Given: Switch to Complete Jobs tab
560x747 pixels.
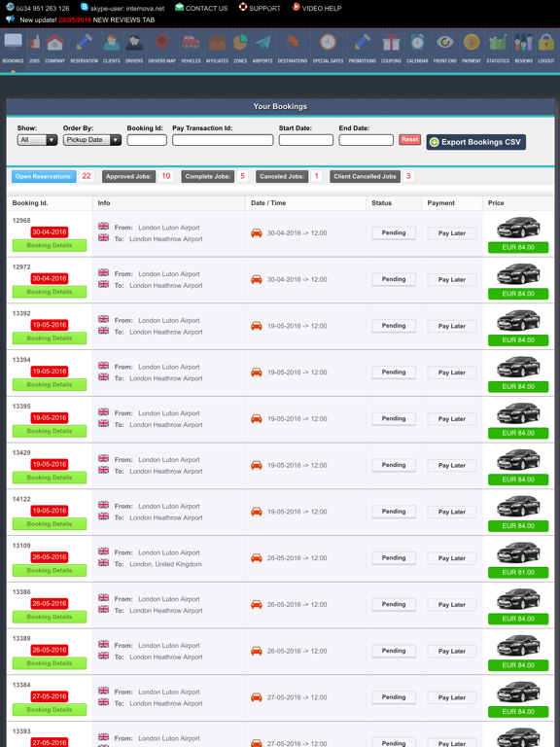Looking at the screenshot, I should (208, 176).
